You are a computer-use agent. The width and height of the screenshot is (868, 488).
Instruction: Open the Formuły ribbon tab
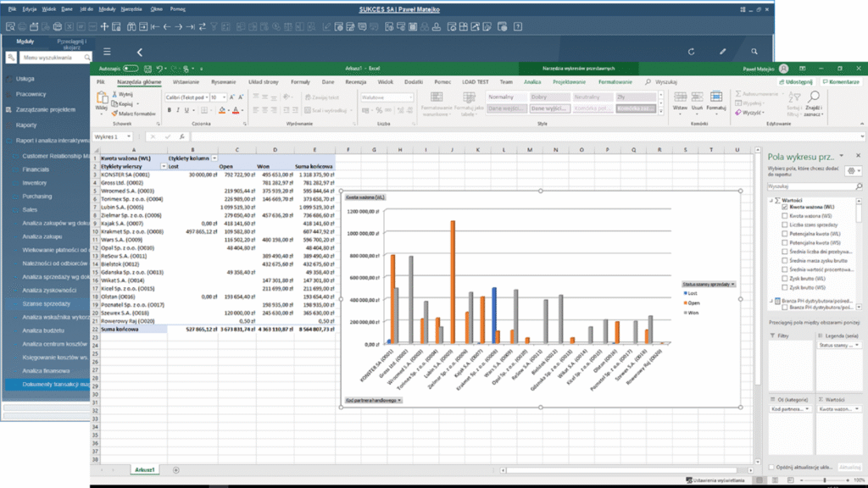pyautogui.click(x=301, y=82)
